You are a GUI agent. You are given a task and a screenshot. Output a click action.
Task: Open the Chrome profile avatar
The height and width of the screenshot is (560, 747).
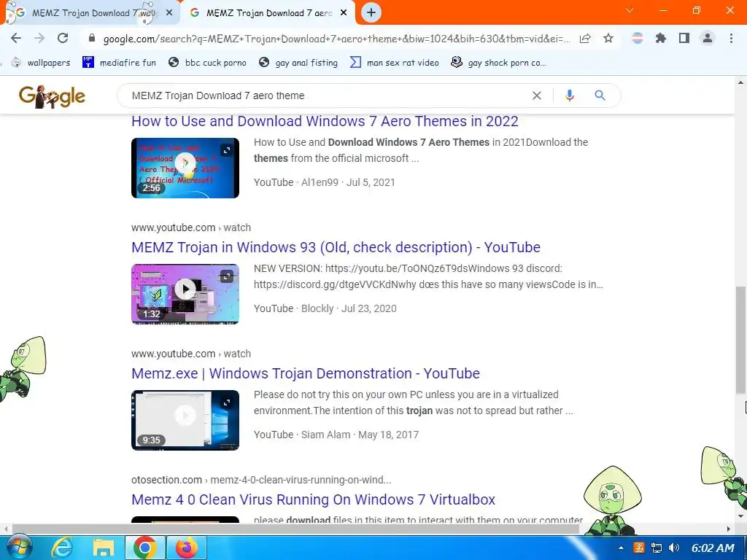(708, 38)
